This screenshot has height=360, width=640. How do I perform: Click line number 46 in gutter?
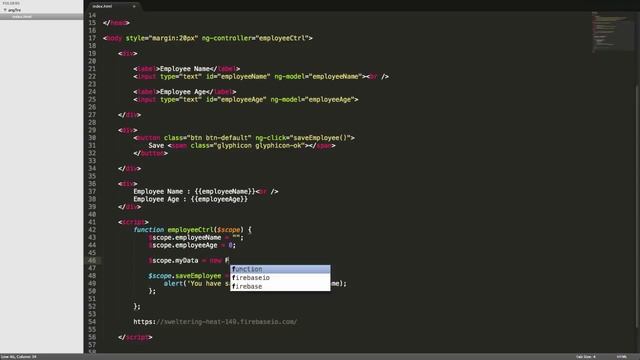click(92, 260)
